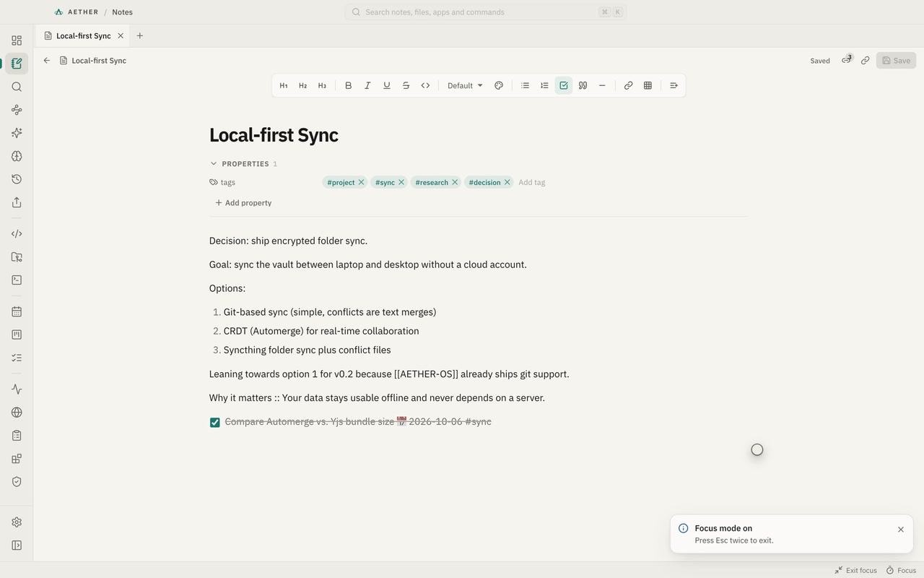
Task: Insert a block quote
Action: click(583, 85)
